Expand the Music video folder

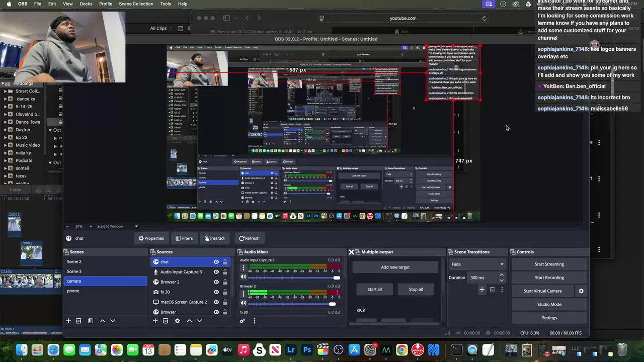[6, 145]
